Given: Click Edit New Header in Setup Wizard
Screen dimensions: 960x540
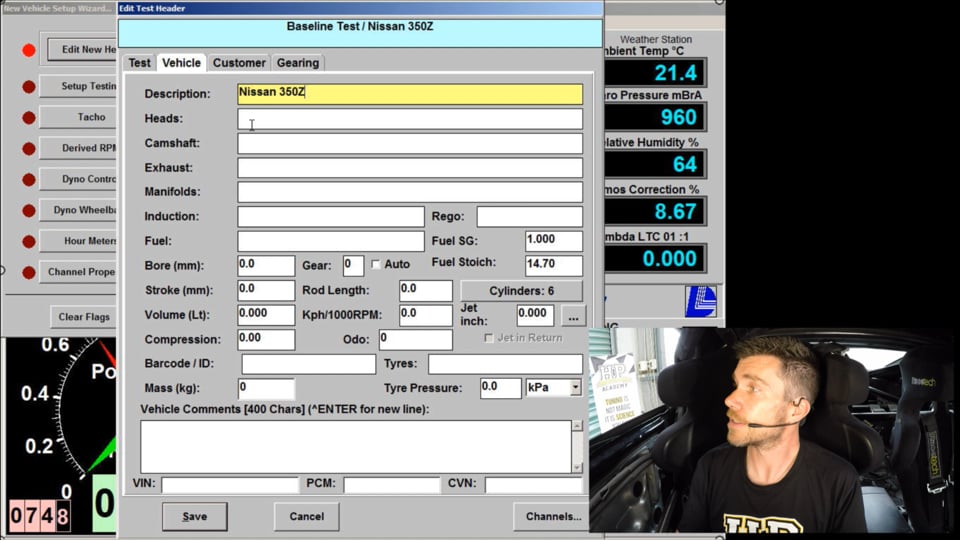Looking at the screenshot, I should [x=81, y=50].
